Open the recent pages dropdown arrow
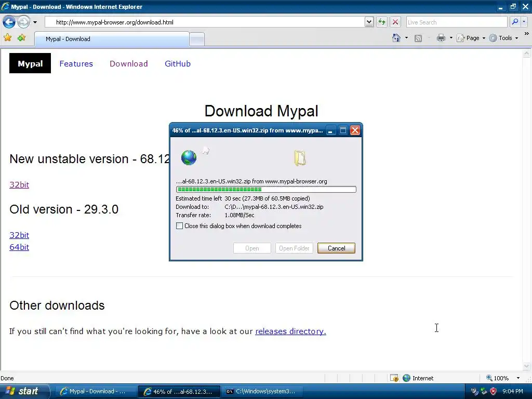 35,22
